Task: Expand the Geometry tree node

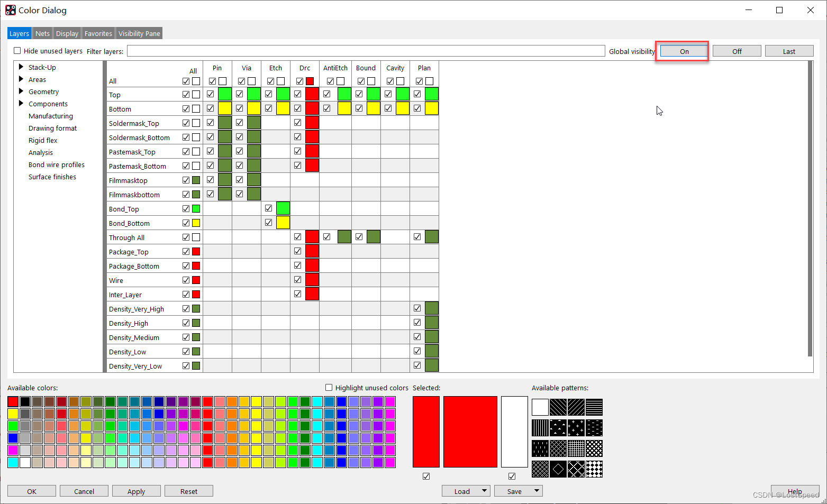Action: click(21, 91)
